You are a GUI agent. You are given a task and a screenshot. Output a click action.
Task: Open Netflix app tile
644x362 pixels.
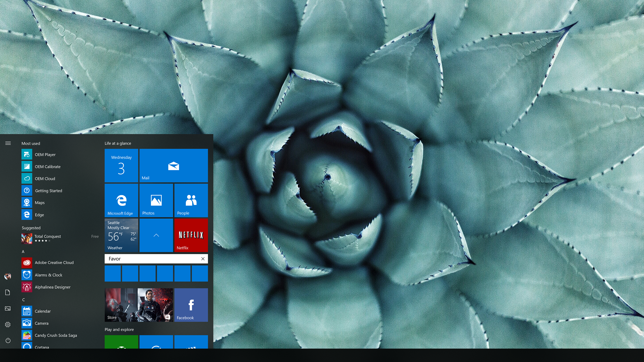point(191,235)
